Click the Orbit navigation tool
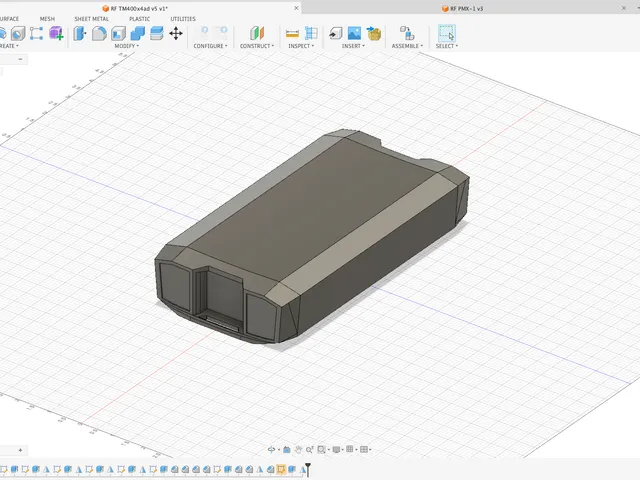 [x=271, y=449]
